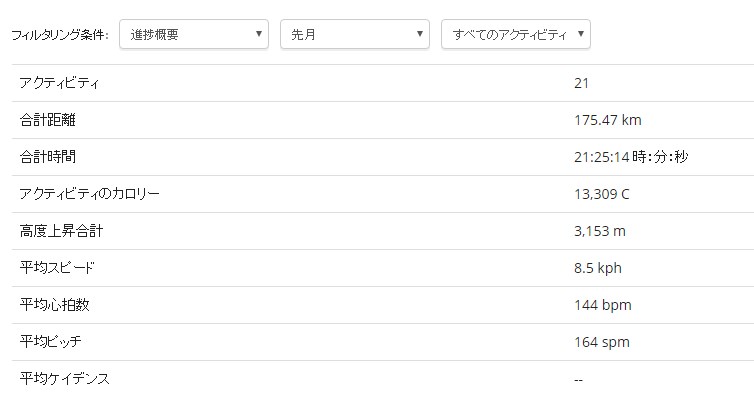Viewport: 754px width, 416px height.
Task: Click the 13,309 C calorie value
Action: [602, 194]
